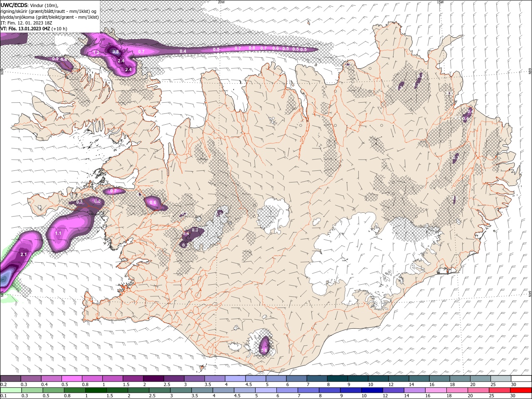Click the '2.1' value label offshore southwest
The image size is (532, 399).
click(24, 254)
